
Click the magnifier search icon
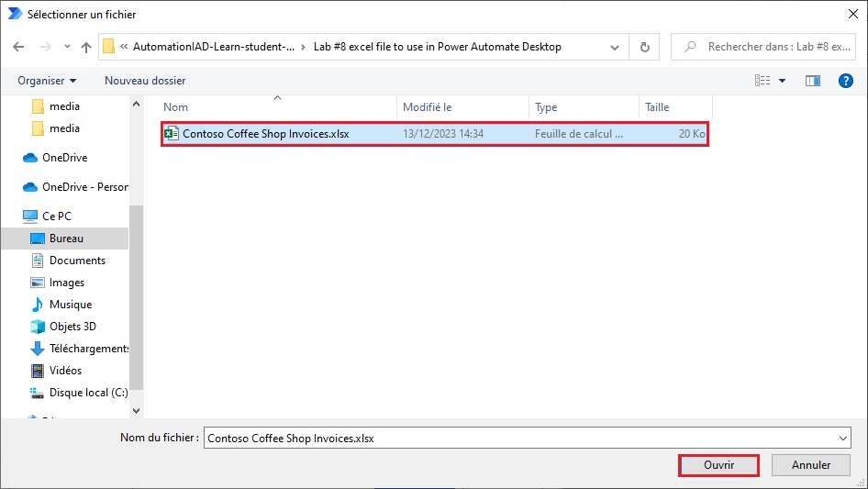point(690,47)
